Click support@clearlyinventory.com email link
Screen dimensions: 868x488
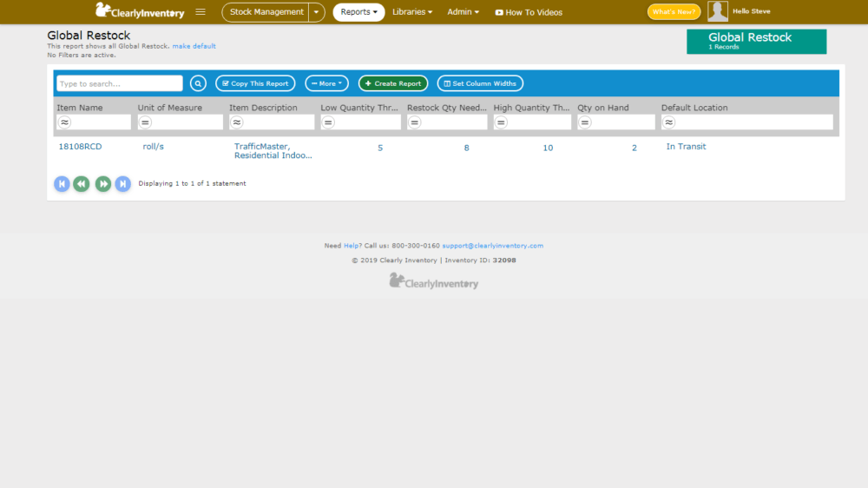click(493, 246)
